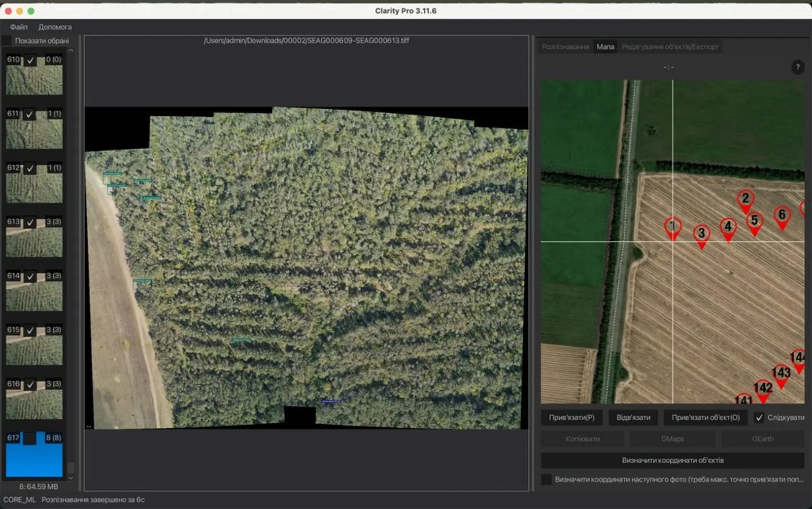Viewport: 812px width, 509px height.
Task: Select map marker number 5
Action: (x=755, y=219)
